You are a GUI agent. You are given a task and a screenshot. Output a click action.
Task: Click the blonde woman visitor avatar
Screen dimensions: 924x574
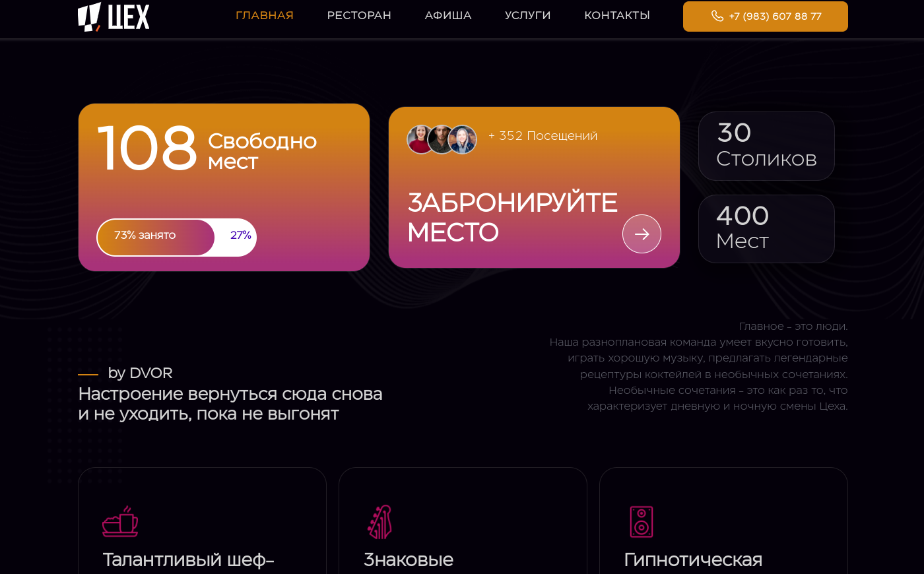tap(463, 140)
